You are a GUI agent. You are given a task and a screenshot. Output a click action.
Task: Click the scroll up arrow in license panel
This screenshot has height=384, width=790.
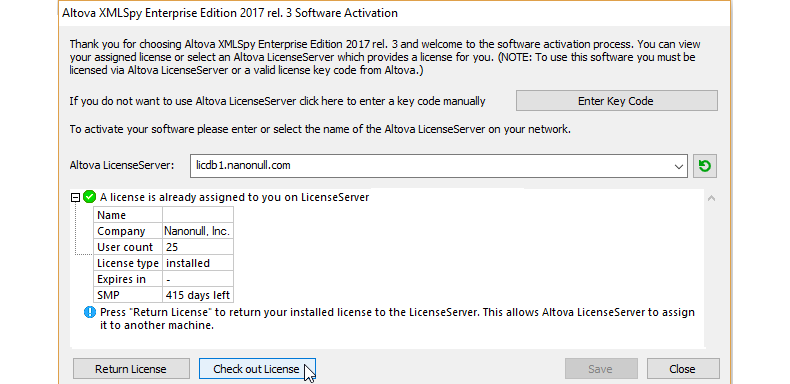711,198
